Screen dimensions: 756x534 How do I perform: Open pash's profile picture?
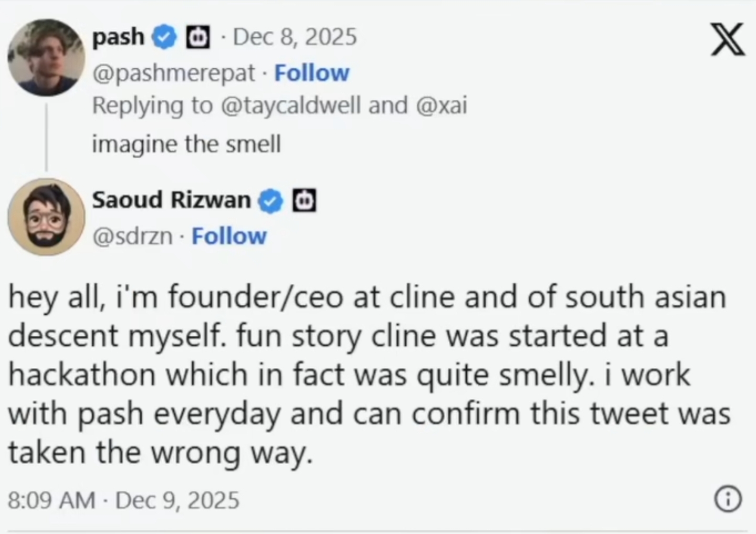pos(46,57)
